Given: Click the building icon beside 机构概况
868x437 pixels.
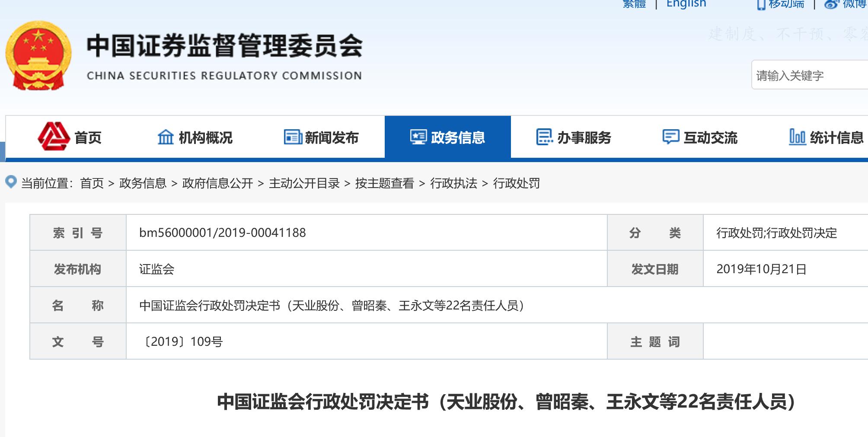Looking at the screenshot, I should (x=166, y=137).
